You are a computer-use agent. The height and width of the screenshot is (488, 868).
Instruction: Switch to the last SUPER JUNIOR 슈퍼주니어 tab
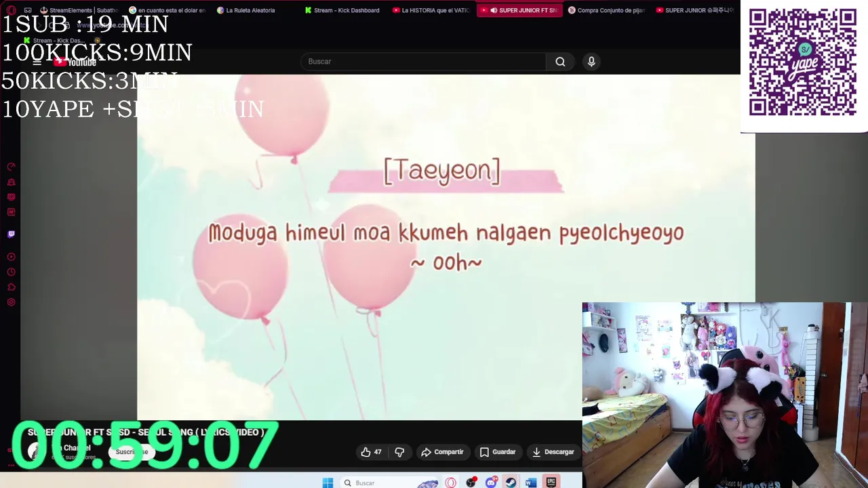694,10
